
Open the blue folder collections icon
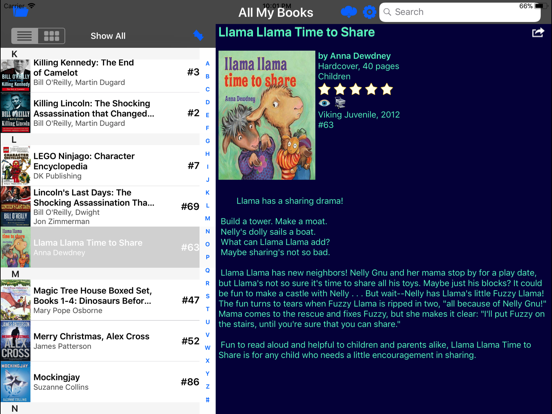coord(21,12)
